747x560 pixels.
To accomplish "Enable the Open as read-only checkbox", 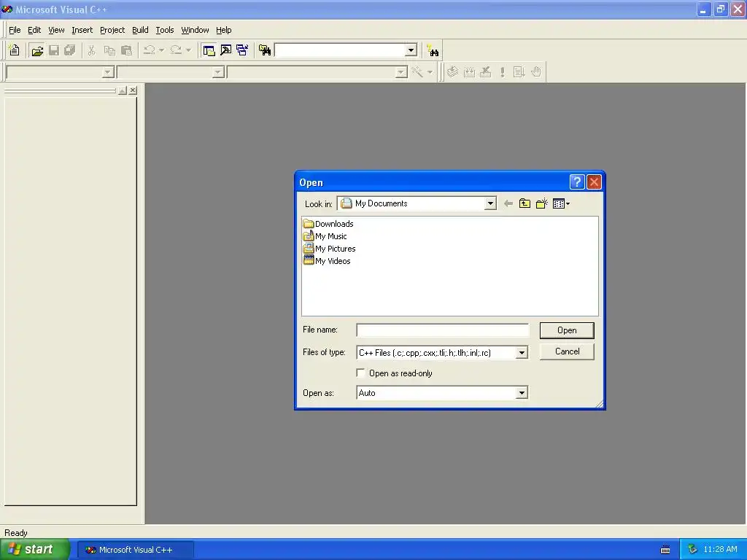I will coord(361,373).
